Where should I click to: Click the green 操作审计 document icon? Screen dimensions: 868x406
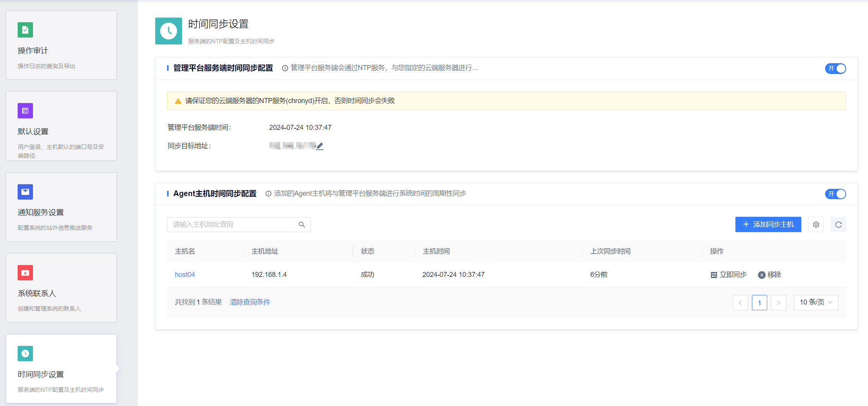(25, 30)
